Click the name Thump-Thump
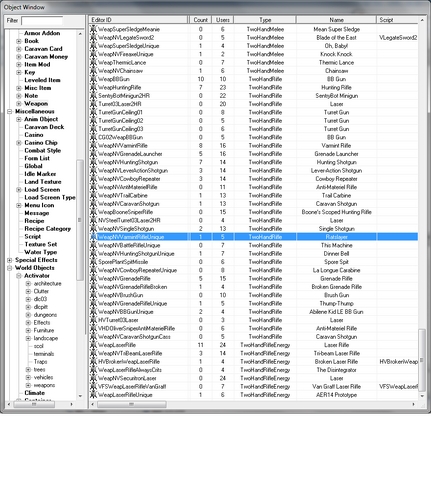Screen dimensions: 431x479 pyautogui.click(x=336, y=304)
